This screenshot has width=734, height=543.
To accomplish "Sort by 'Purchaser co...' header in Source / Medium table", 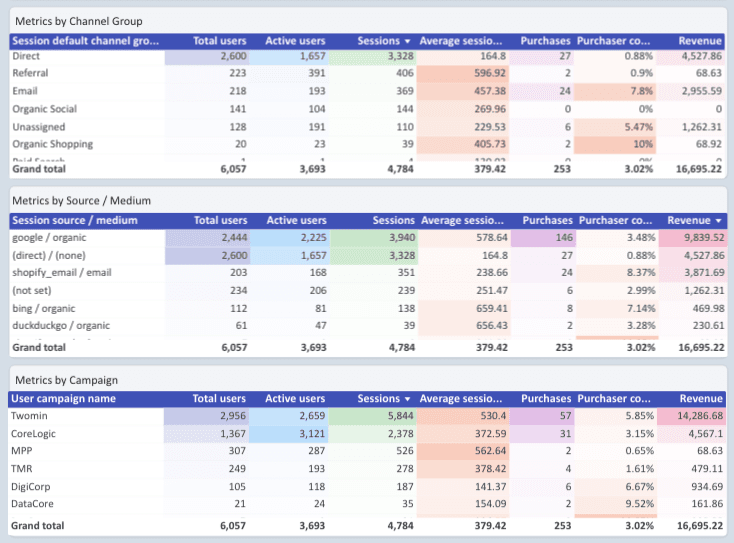I will (616, 220).
